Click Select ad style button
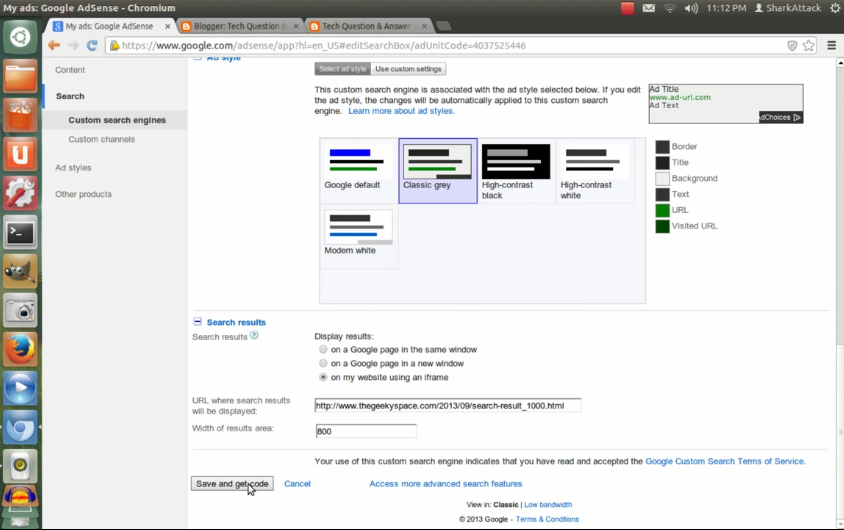Image resolution: width=844 pixels, height=530 pixels. click(342, 69)
